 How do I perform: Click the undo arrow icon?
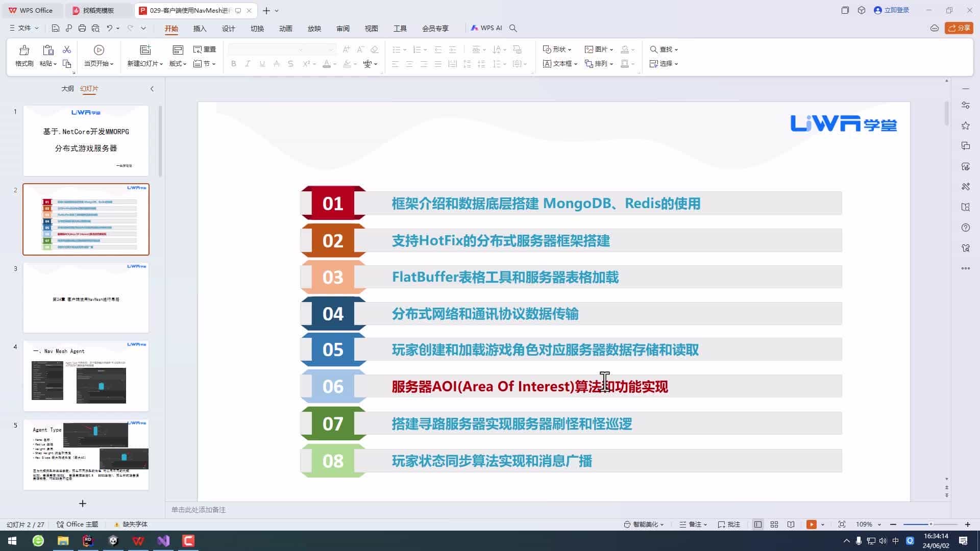[109, 28]
